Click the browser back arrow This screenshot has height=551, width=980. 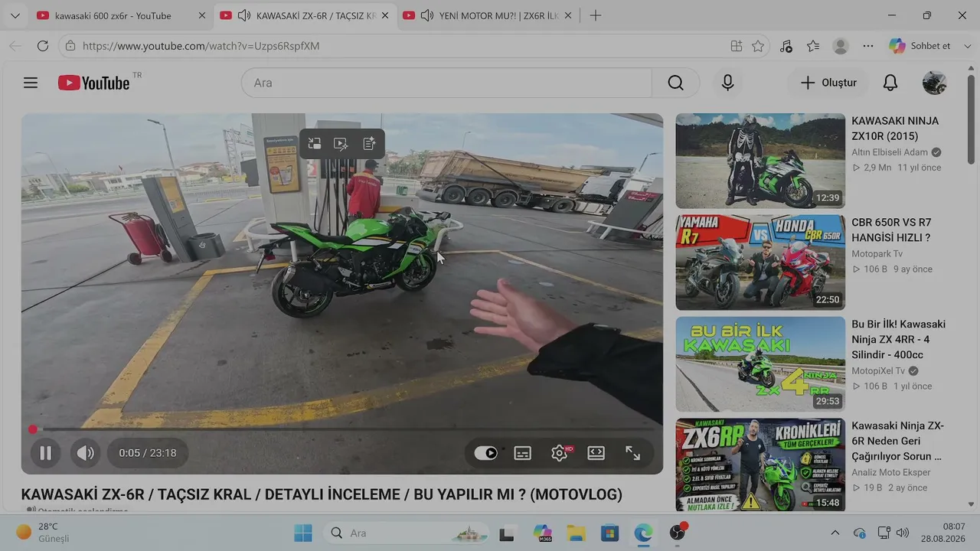[x=15, y=46]
